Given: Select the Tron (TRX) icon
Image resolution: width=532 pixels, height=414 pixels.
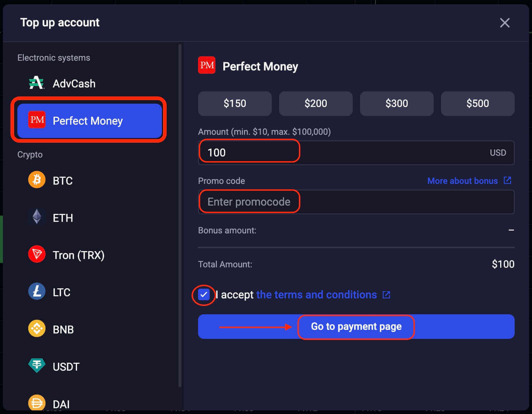Looking at the screenshot, I should click(x=37, y=254).
